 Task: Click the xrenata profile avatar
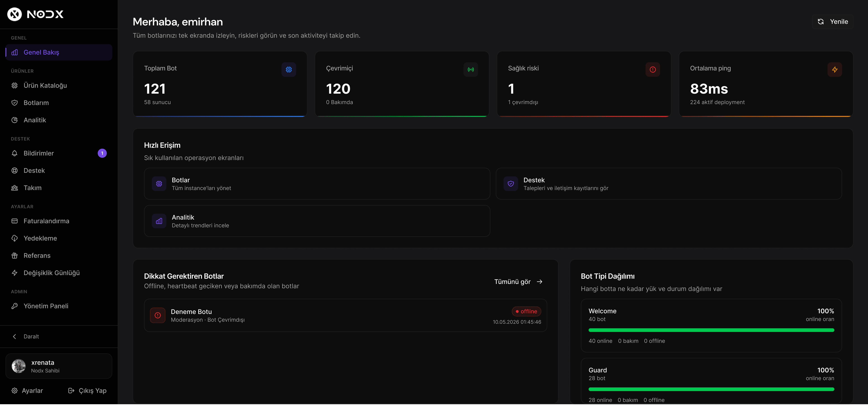pos(19,366)
